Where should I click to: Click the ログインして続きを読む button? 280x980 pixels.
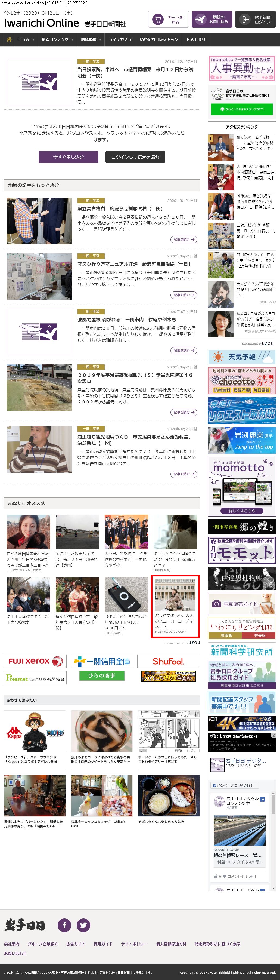pos(135,157)
